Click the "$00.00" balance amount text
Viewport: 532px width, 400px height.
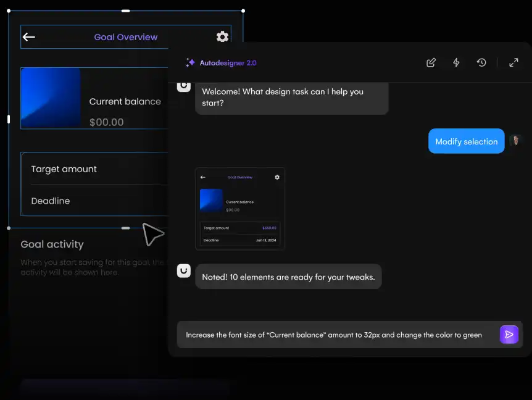(106, 122)
